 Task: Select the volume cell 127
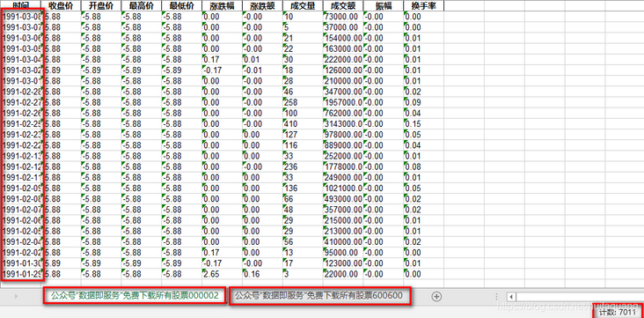[x=303, y=134]
